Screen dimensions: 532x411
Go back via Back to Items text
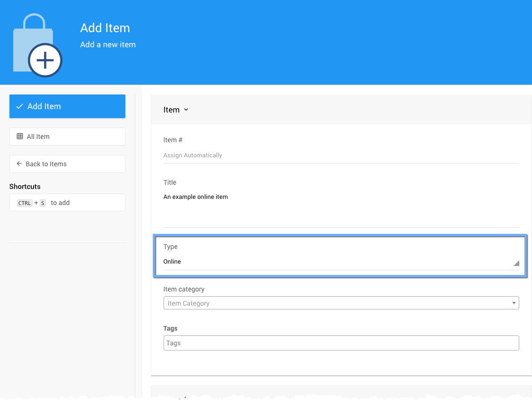pos(46,164)
